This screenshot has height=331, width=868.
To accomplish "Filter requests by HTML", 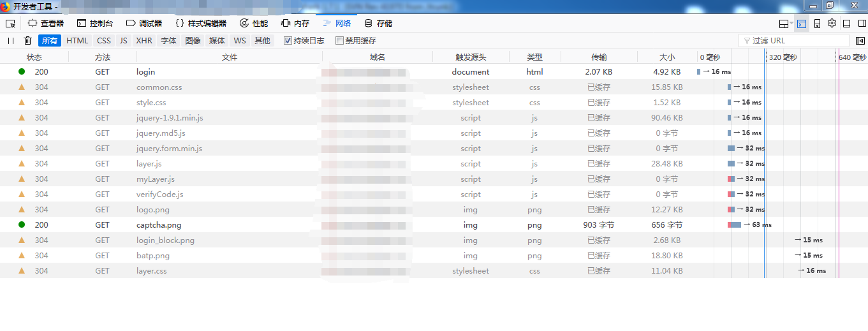I will click(78, 41).
